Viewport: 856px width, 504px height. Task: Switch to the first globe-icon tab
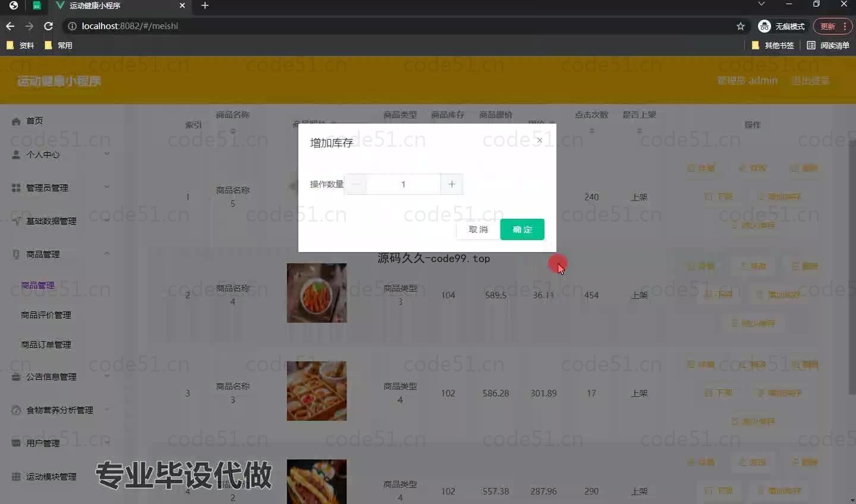13,5
